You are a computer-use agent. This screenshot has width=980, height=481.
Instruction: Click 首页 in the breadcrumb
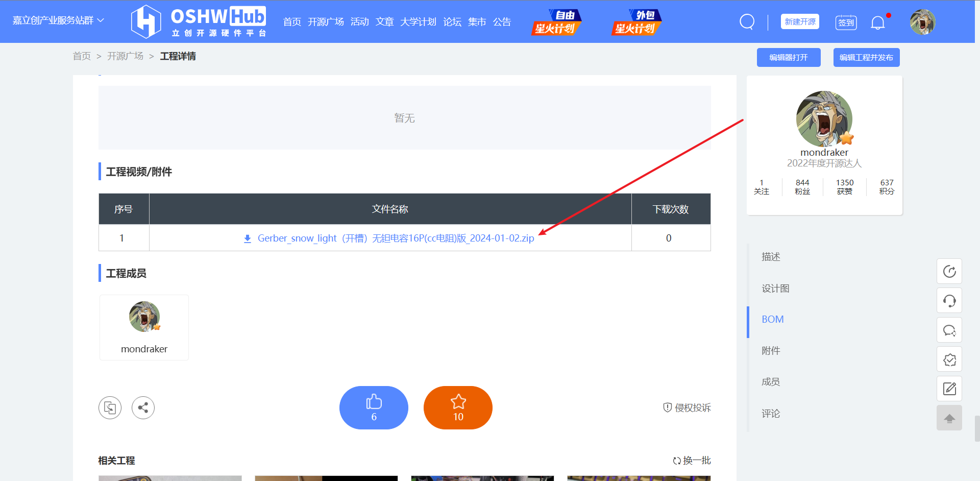click(x=82, y=56)
